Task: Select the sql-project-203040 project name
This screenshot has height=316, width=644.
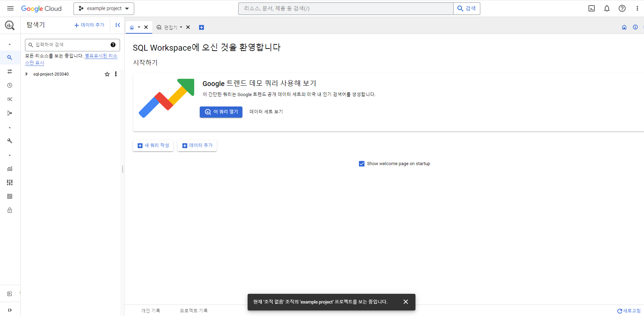Action: tap(51, 74)
